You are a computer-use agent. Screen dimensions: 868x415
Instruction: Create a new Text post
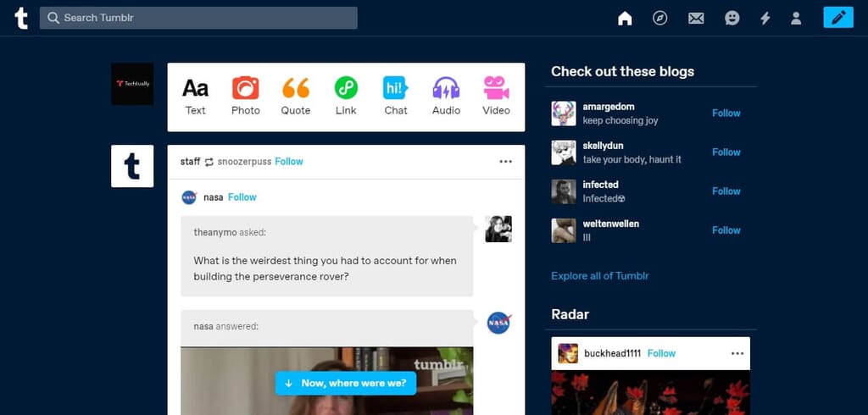pos(196,97)
